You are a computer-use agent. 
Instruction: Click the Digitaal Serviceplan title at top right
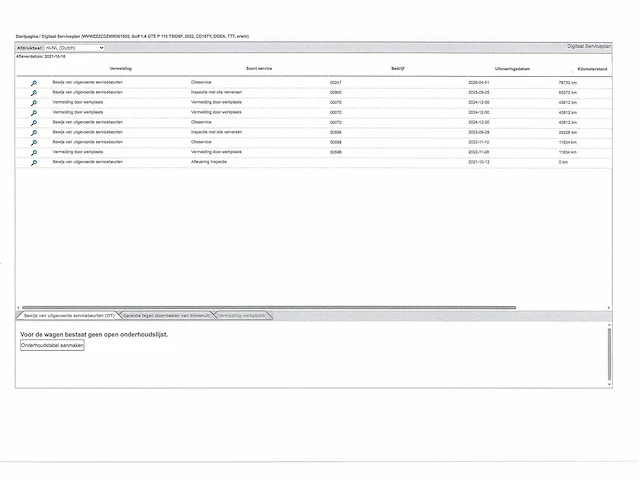coord(589,47)
